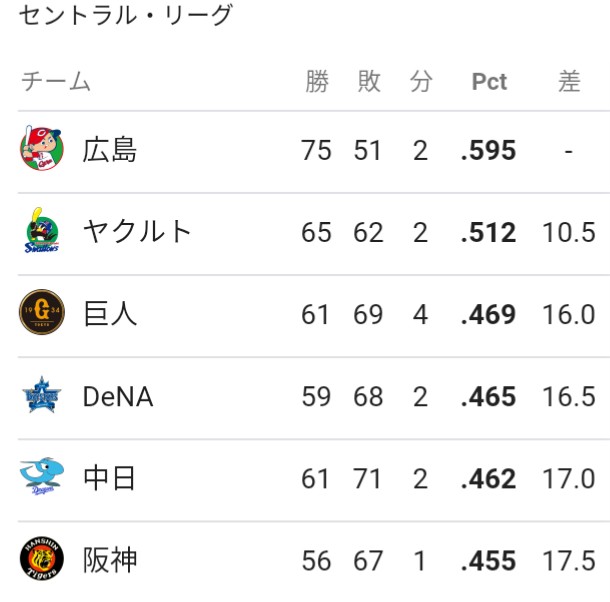Click the Pct column header
This screenshot has width=610, height=602.
coord(489,82)
